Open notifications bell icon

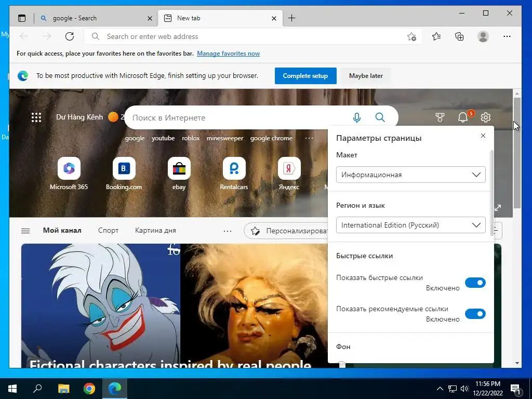tap(463, 117)
